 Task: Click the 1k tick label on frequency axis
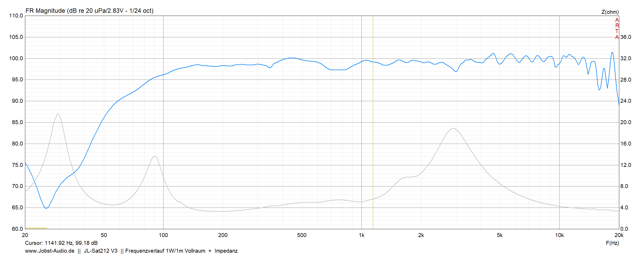[x=361, y=235]
